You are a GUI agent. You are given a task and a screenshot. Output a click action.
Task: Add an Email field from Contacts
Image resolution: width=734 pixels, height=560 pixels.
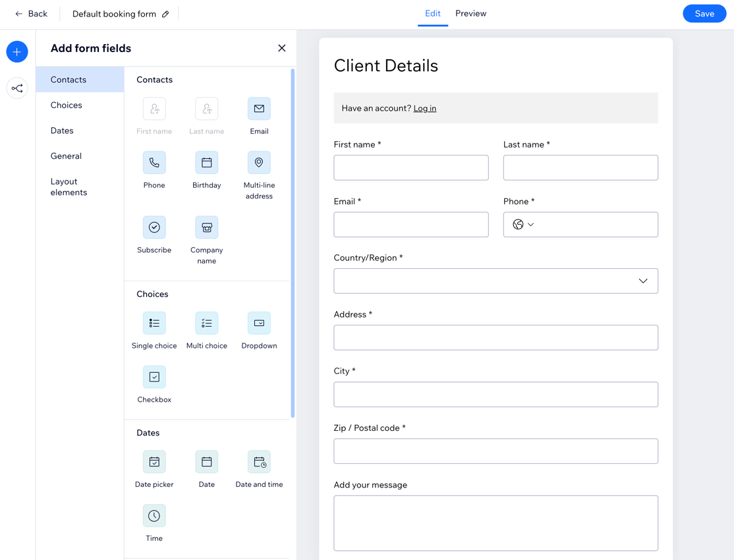[x=259, y=109]
